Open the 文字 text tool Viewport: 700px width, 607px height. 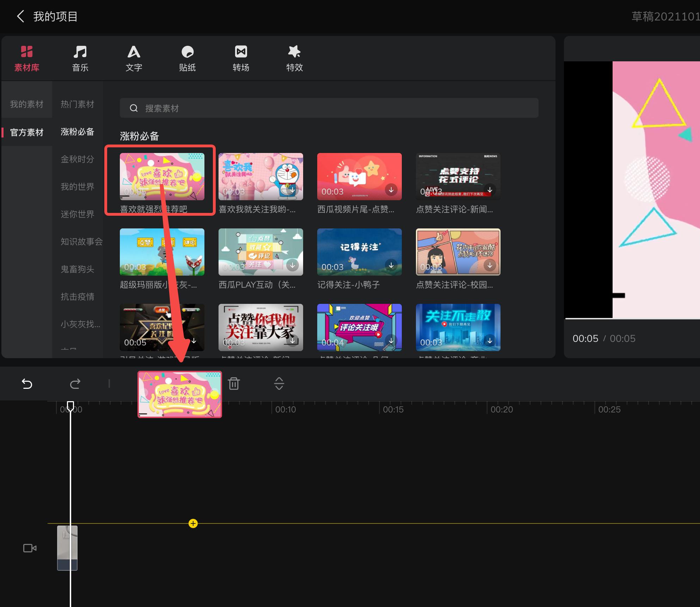point(134,58)
